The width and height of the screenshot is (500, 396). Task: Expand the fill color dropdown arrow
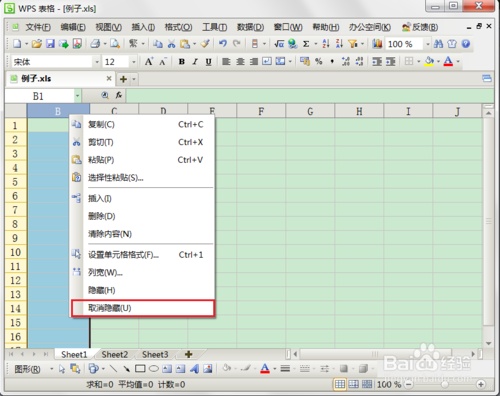pos(438,61)
